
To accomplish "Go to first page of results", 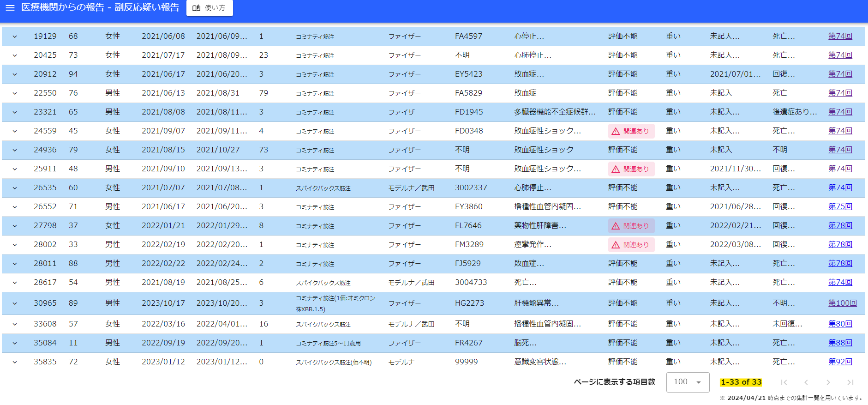I will [x=784, y=382].
